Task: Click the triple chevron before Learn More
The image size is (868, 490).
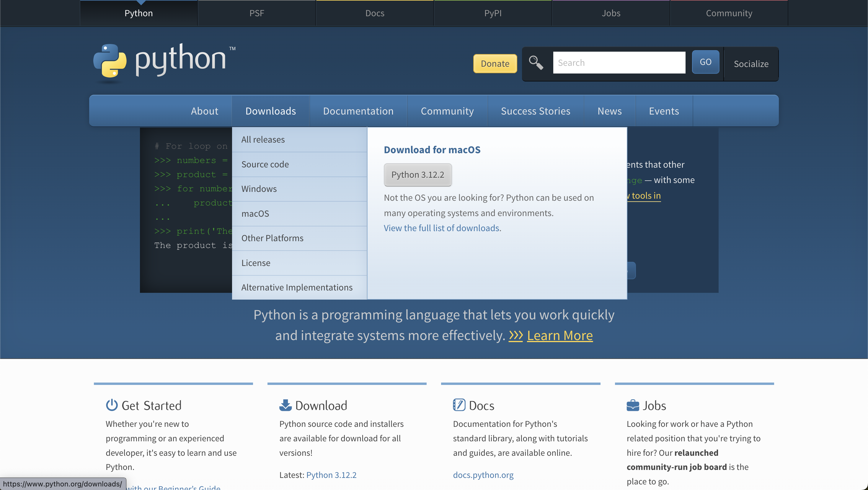Action: click(515, 335)
